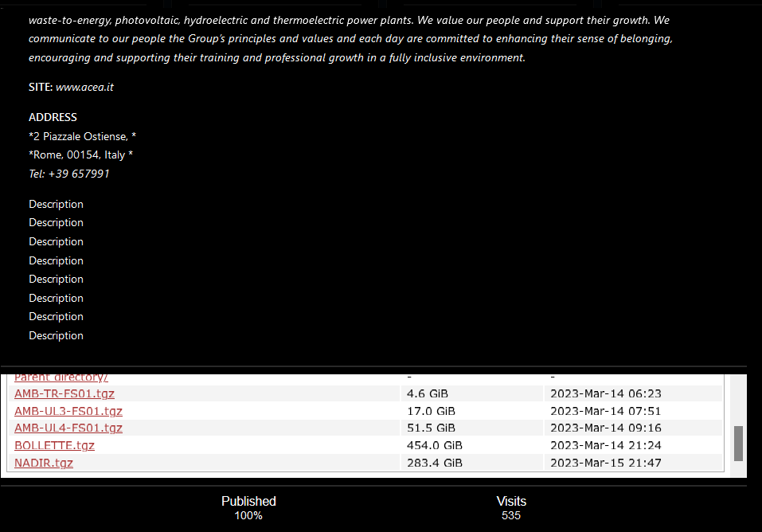Viewport: 762px width, 532px height.
Task: Click the Parent directory link
Action: coord(61,377)
